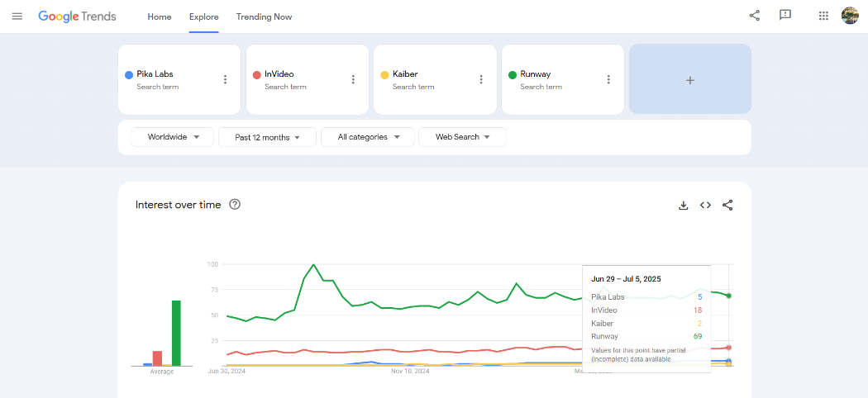Image resolution: width=868 pixels, height=398 pixels.
Task: Open the hamburger main menu
Action: point(17,16)
